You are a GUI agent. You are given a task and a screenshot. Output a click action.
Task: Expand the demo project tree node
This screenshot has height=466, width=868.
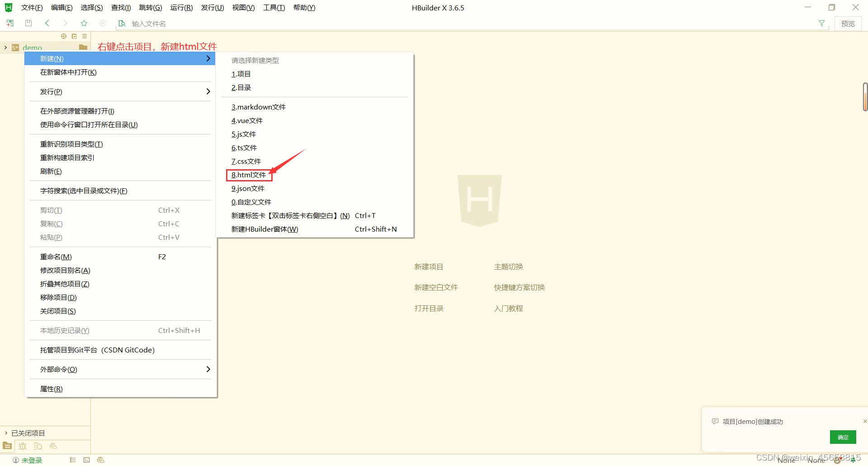click(5, 48)
